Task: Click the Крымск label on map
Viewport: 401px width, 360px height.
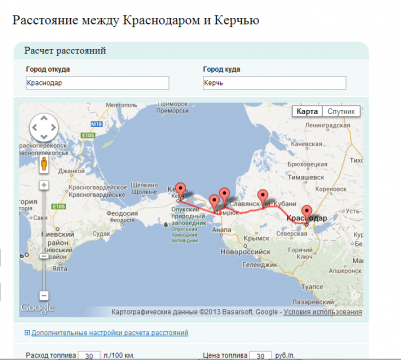Action: (256, 238)
